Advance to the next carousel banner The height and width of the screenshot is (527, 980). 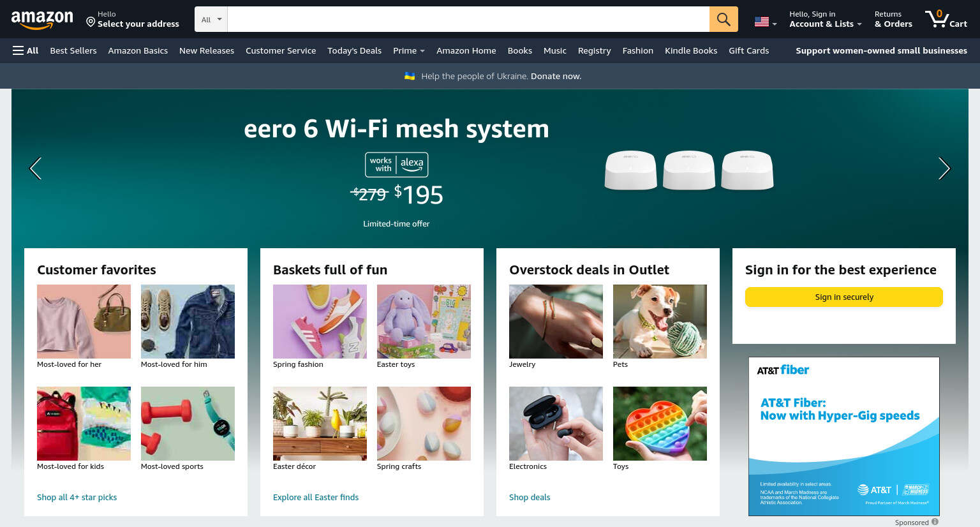[x=944, y=168]
